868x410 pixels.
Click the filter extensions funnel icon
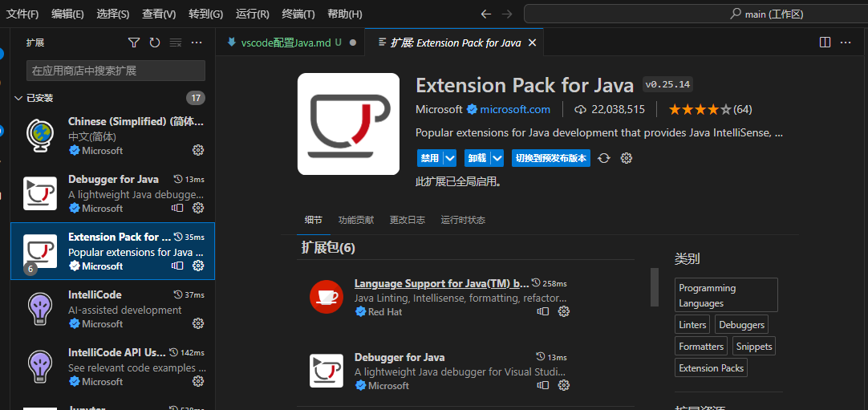133,43
